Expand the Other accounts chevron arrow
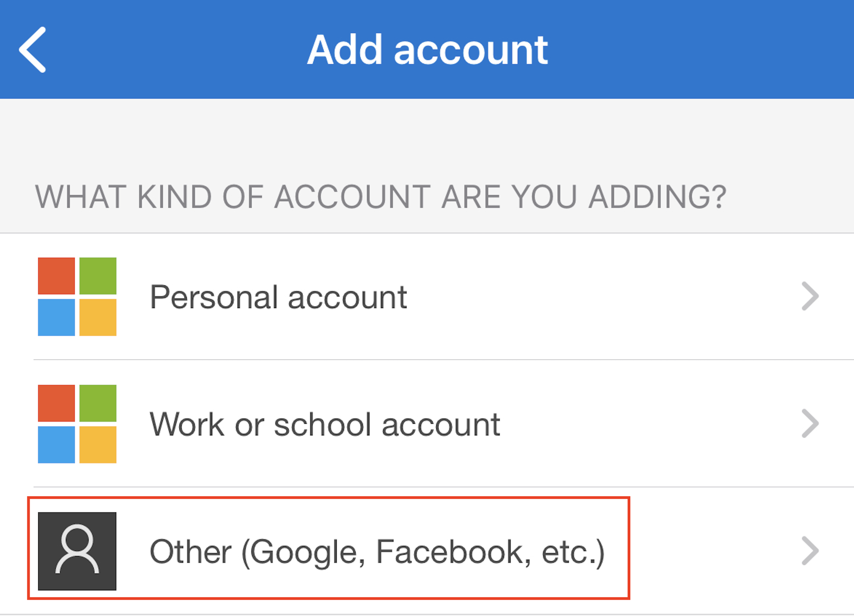 pos(810,551)
